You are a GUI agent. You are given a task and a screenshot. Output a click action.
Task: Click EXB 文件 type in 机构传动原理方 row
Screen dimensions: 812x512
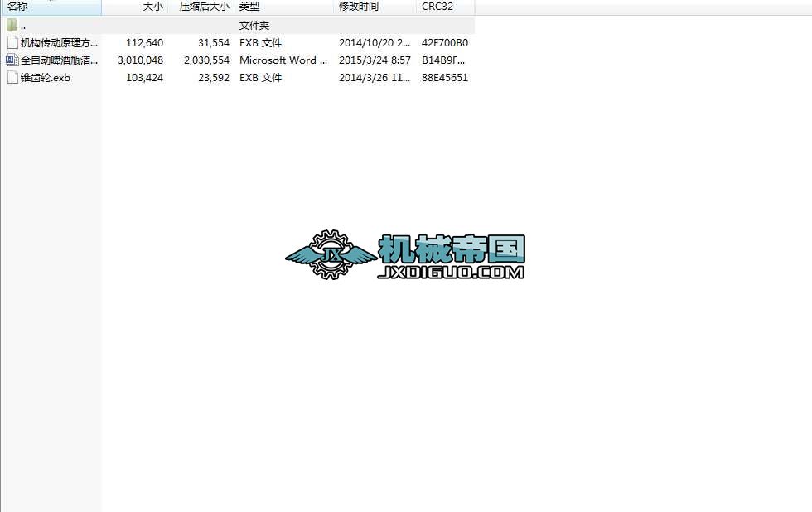(x=260, y=43)
